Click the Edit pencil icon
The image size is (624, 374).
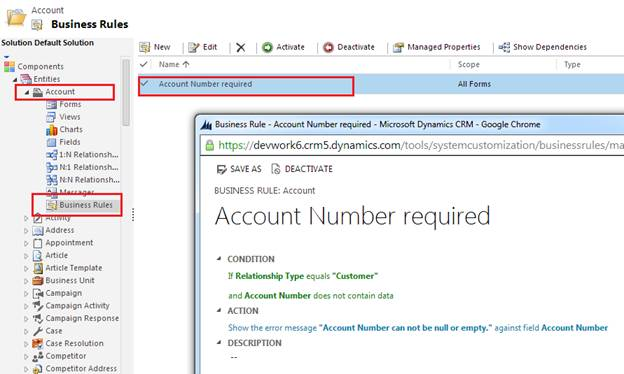193,47
